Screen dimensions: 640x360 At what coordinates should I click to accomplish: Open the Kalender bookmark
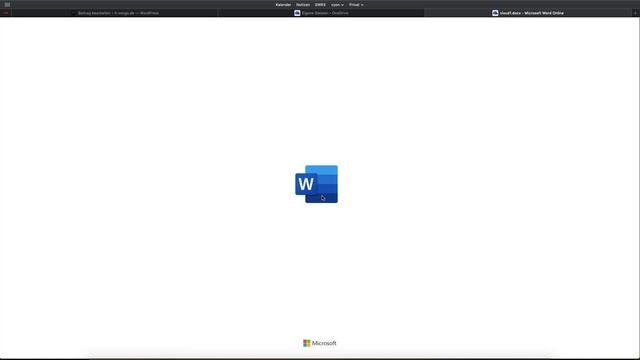pos(283,5)
